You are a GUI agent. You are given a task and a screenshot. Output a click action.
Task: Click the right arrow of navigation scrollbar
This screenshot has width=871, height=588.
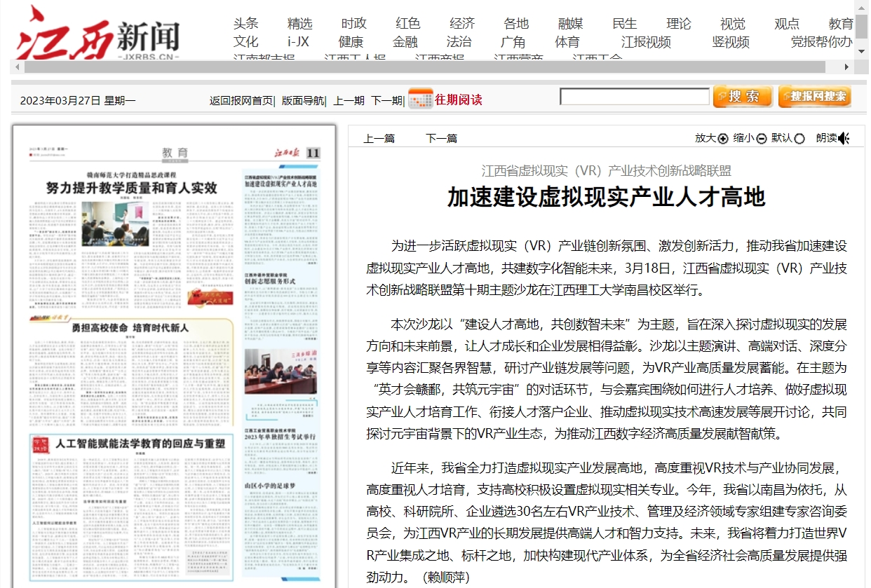(x=847, y=67)
